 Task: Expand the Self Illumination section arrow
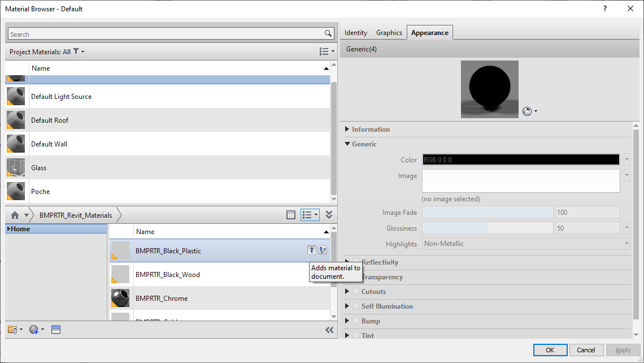[x=347, y=306]
